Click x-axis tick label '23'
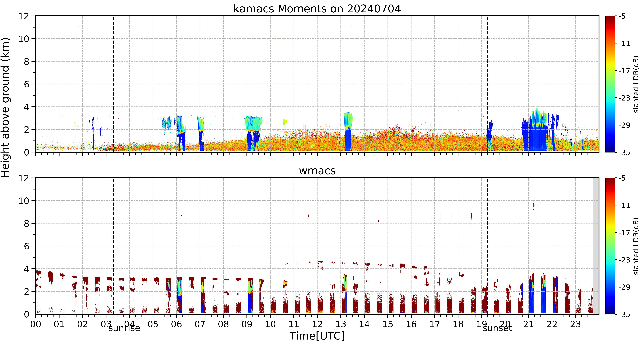 point(575,324)
